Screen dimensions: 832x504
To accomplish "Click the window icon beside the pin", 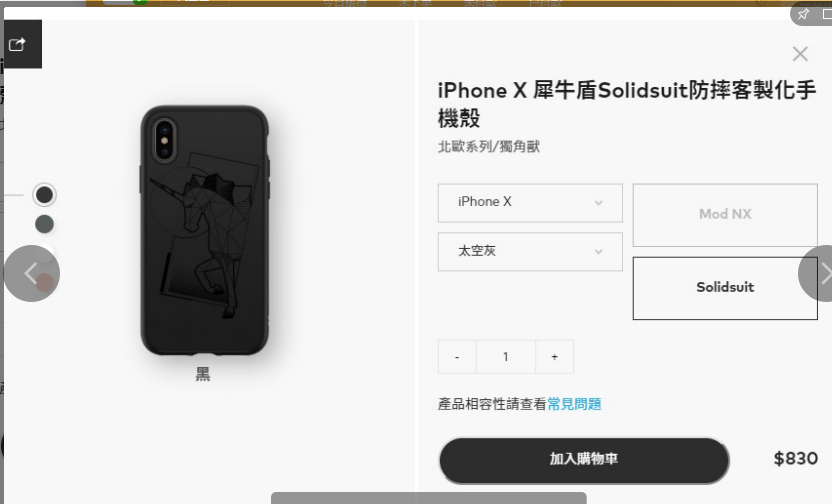I will coord(827,14).
